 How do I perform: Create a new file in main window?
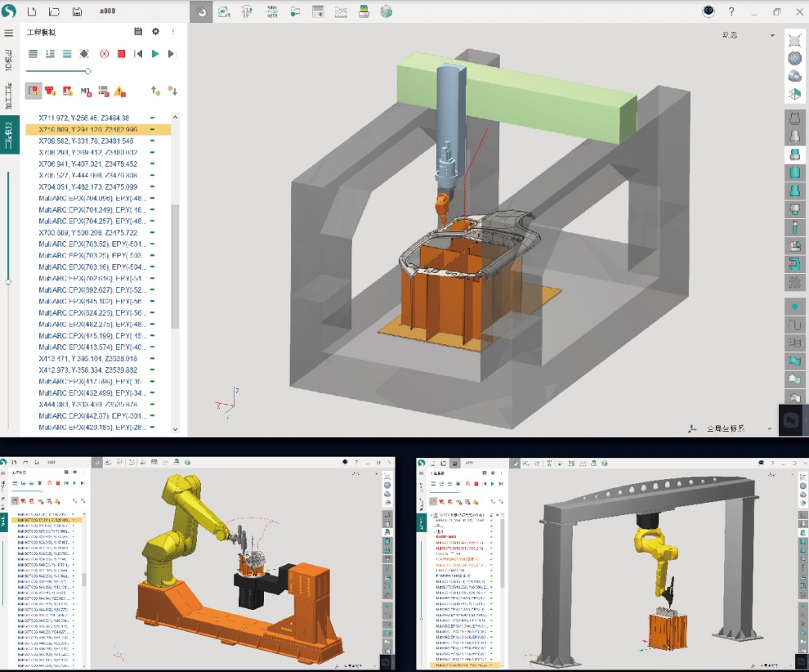32,11
